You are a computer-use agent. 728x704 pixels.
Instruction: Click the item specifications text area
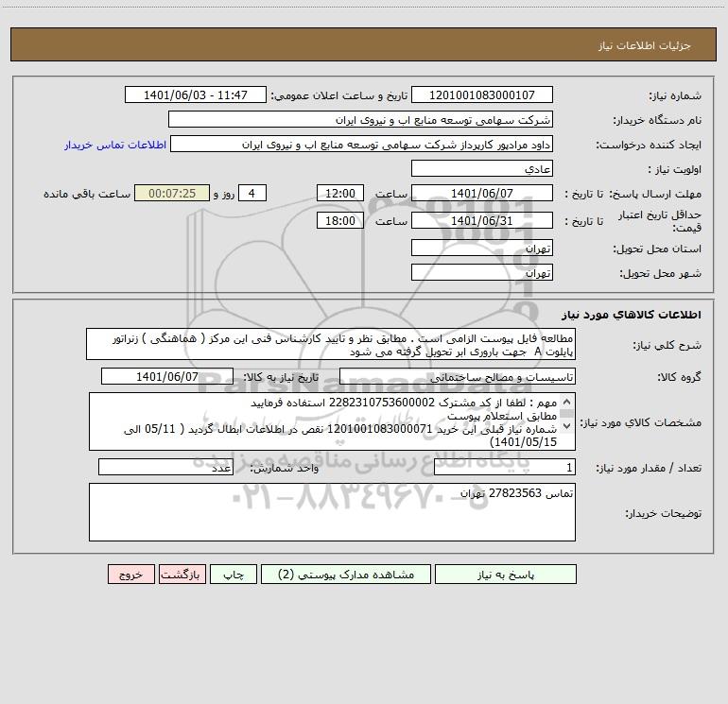[332, 421]
